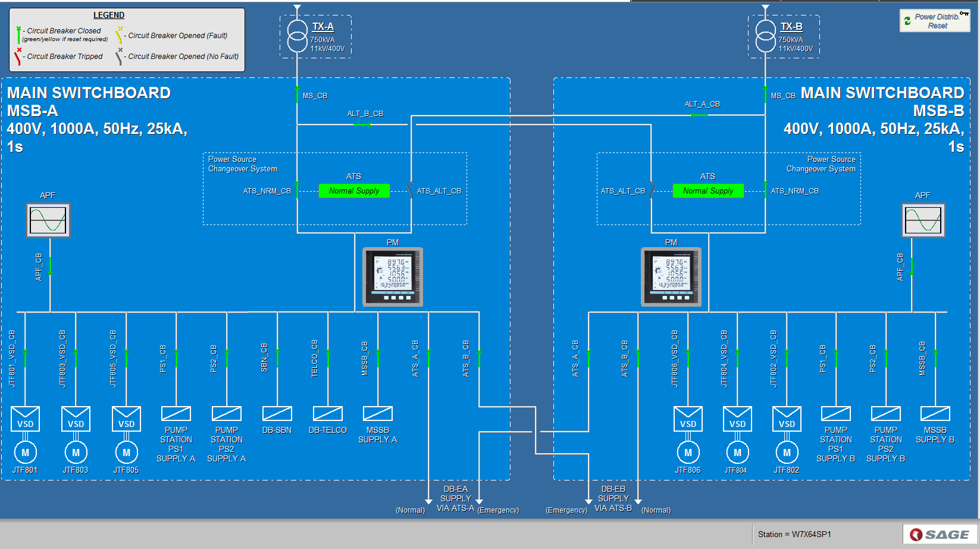Toggle MSB-B ATS_B_CB breaker
This screenshot has height=549, width=980.
(x=638, y=358)
